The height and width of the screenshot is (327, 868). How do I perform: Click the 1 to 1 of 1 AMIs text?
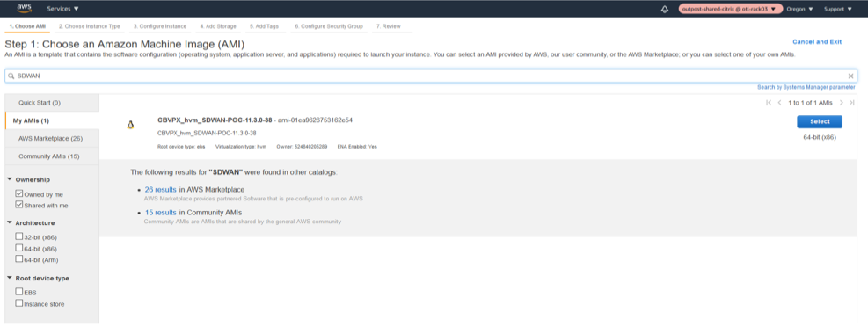point(811,103)
